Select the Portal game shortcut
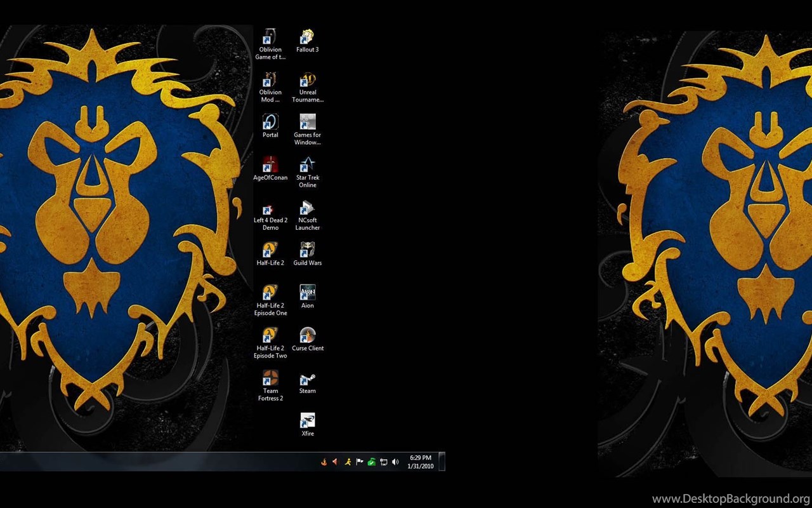The image size is (812, 508). tap(270, 126)
